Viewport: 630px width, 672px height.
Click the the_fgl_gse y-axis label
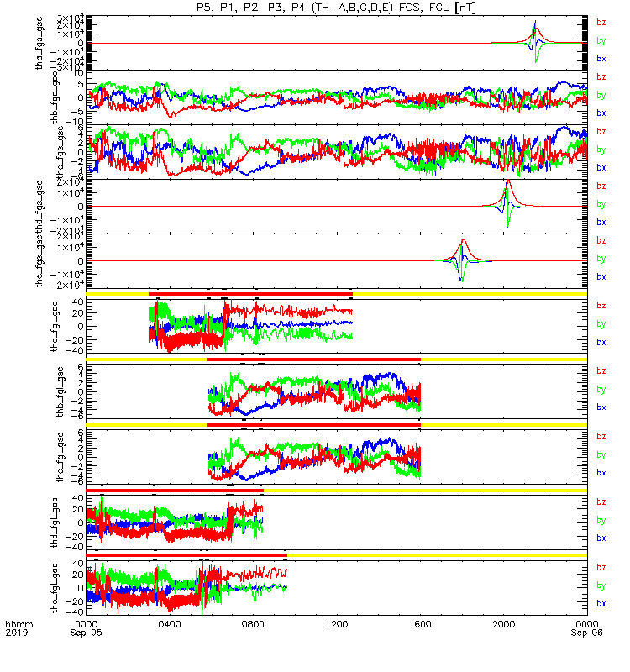[x=55, y=588]
